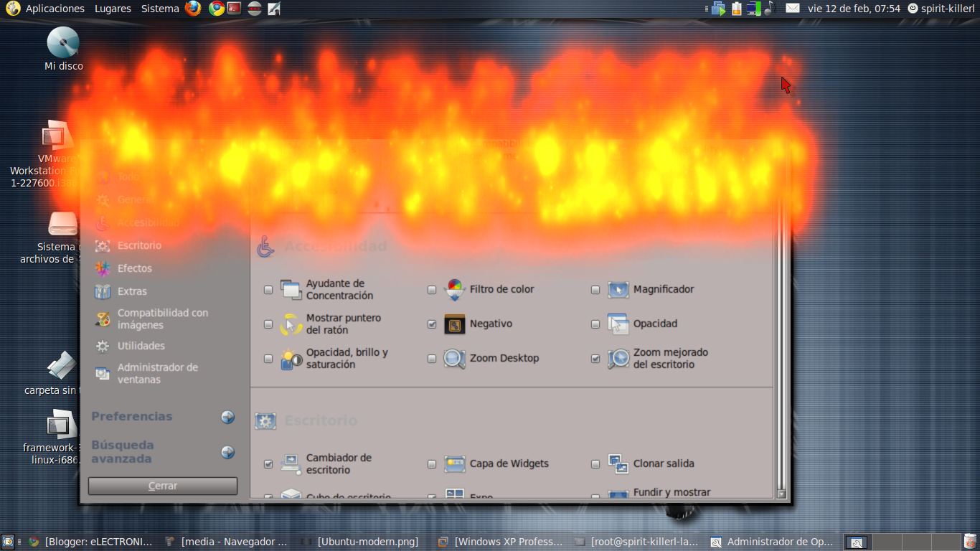Click the volume note icon in tray
Image resolution: width=980 pixels, height=551 pixels.
click(770, 9)
